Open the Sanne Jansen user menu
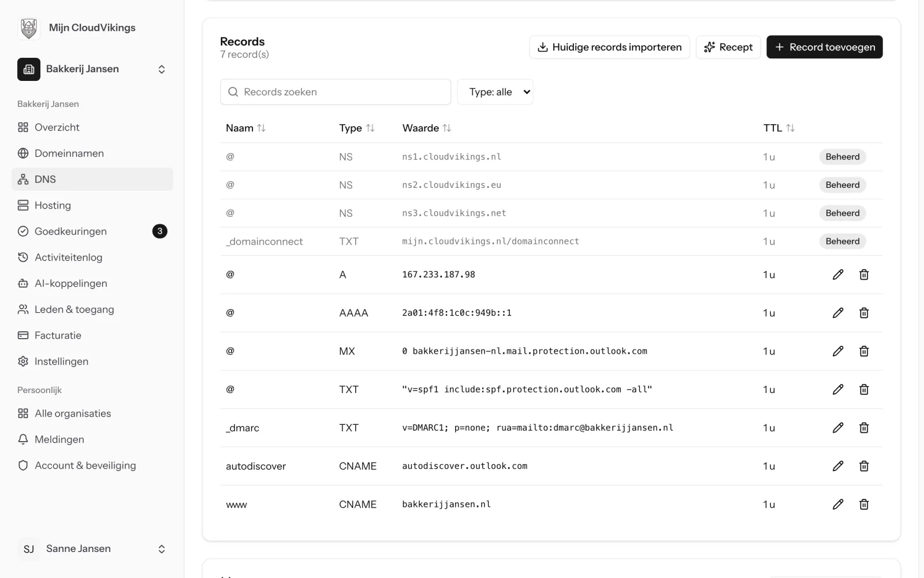924x578 pixels. (92, 549)
